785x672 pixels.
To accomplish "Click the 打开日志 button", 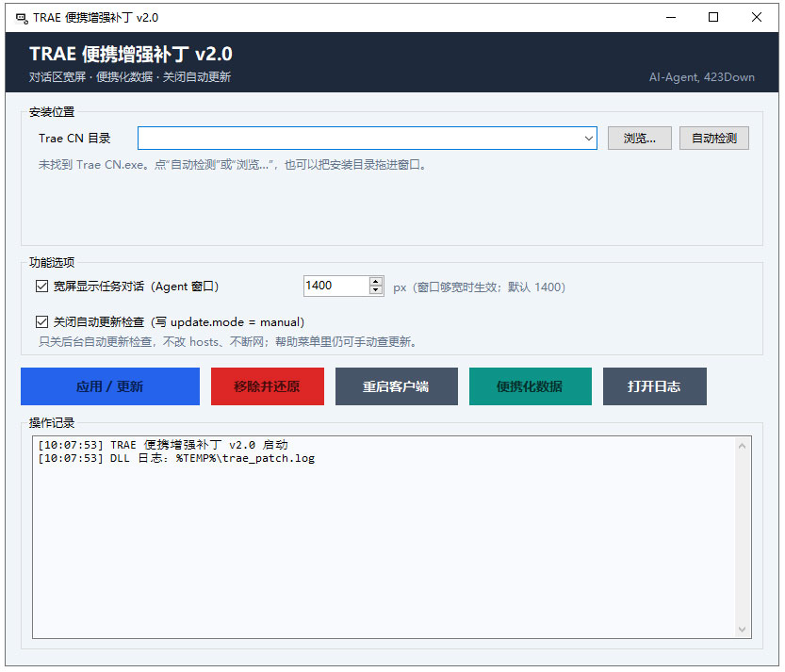I will tap(654, 386).
